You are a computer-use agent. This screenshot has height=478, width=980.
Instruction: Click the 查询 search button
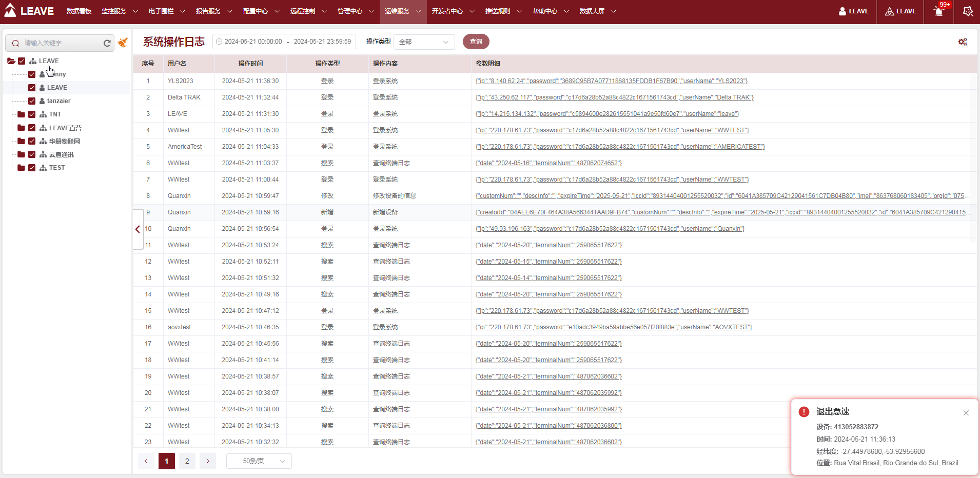tap(476, 42)
